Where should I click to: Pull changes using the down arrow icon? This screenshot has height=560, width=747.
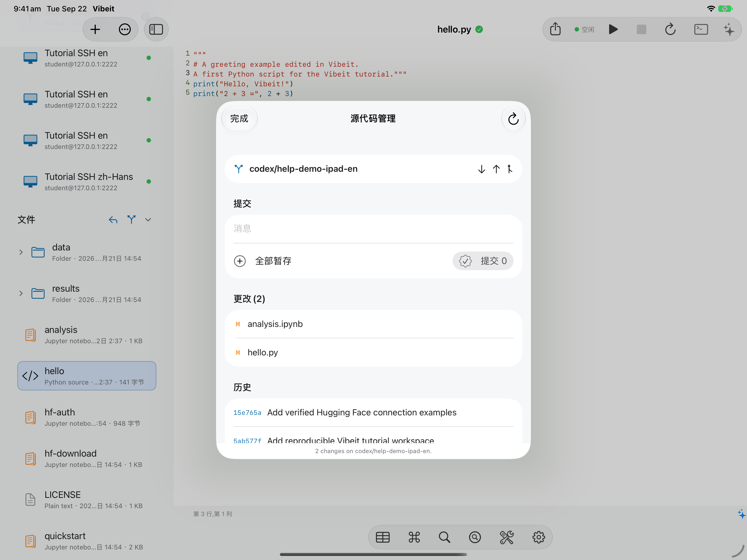481,169
